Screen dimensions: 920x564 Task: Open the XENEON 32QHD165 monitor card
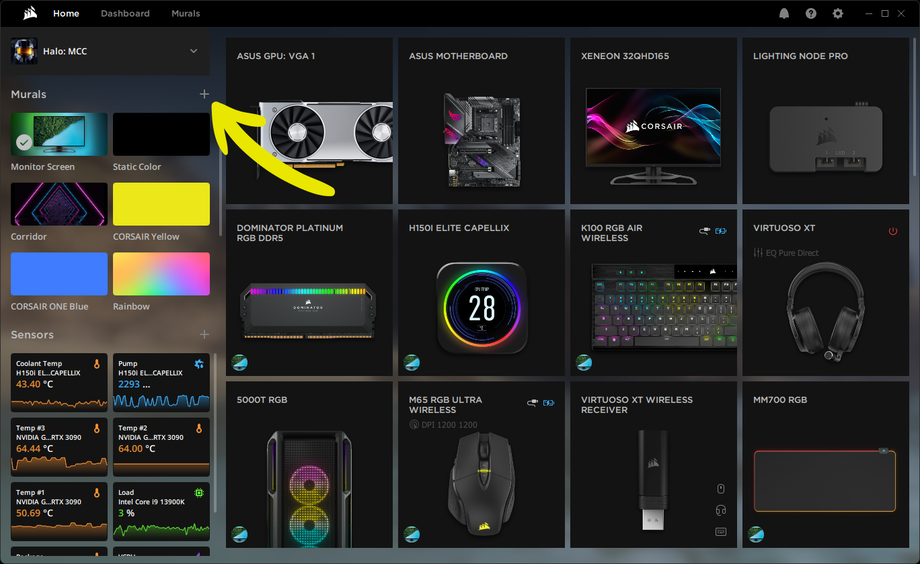point(654,121)
